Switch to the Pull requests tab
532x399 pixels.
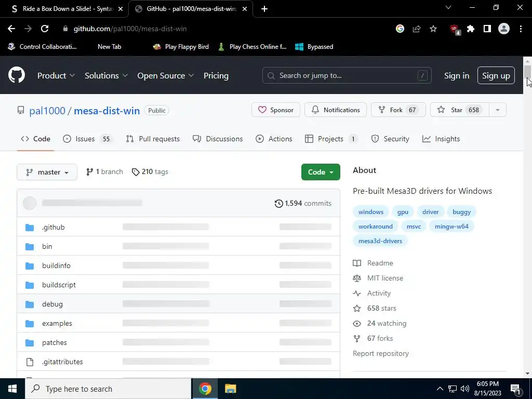click(x=153, y=139)
